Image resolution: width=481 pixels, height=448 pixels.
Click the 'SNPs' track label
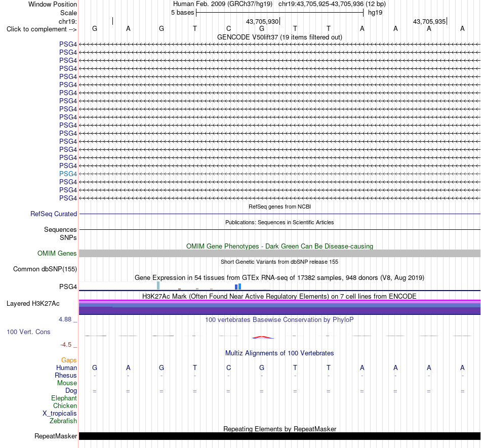click(68, 237)
